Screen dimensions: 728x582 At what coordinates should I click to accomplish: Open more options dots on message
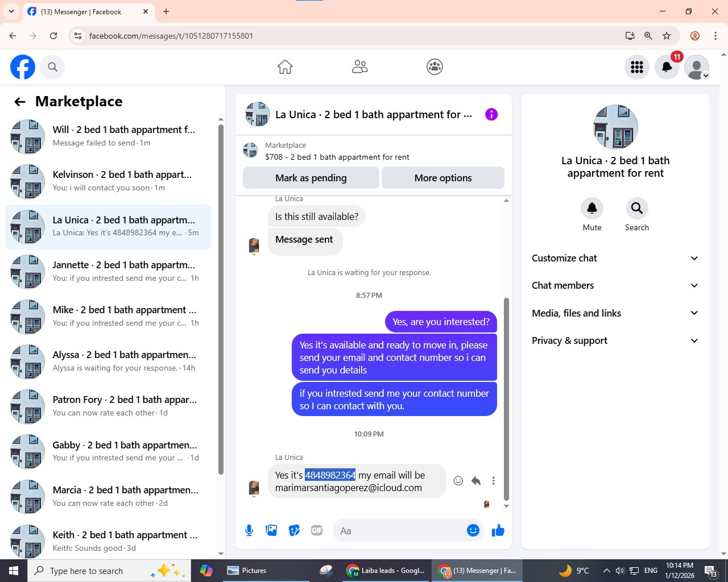tap(494, 481)
